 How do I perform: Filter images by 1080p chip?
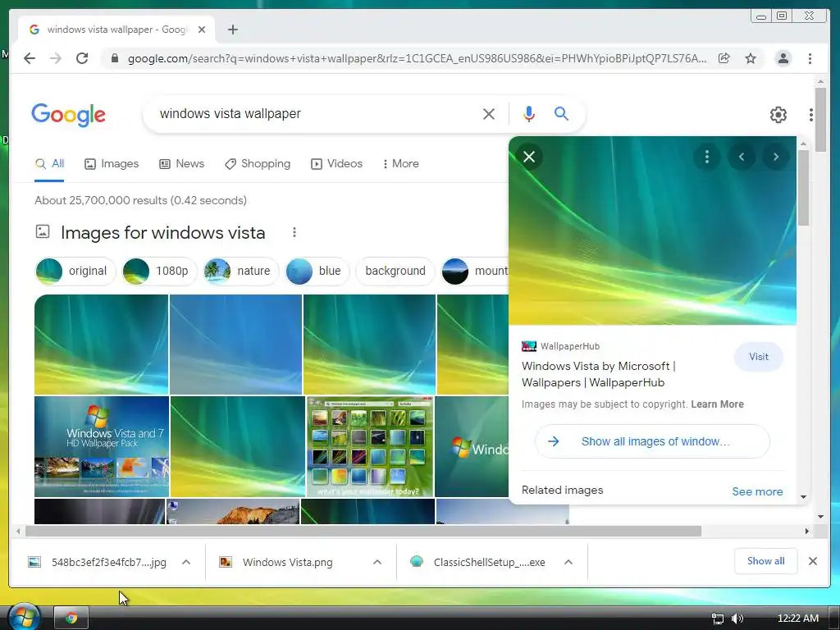click(160, 271)
